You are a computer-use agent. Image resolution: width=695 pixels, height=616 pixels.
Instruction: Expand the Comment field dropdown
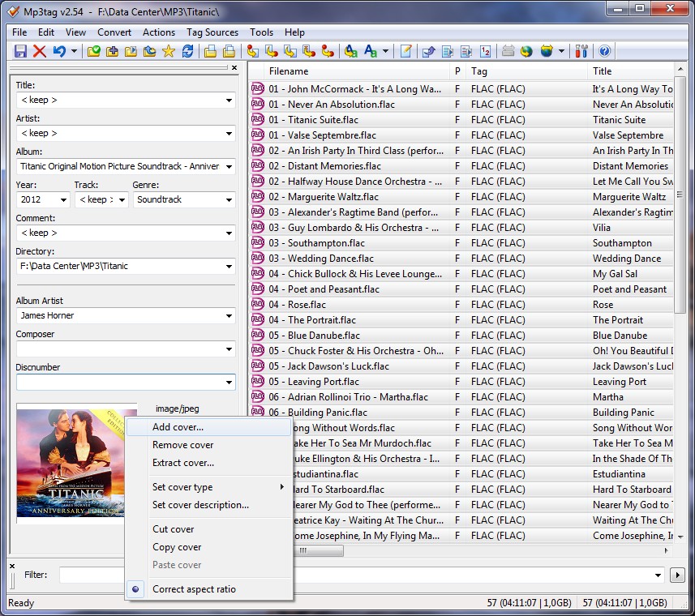click(229, 233)
